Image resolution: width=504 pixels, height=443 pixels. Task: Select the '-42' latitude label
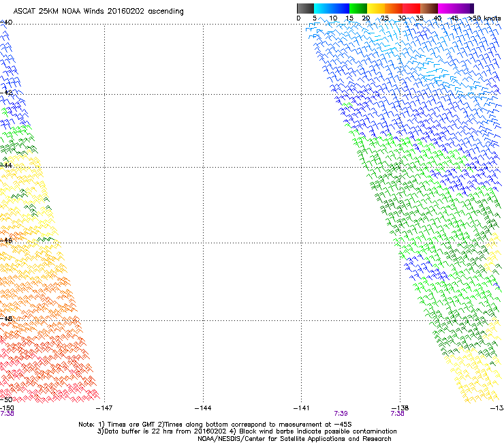point(6,93)
